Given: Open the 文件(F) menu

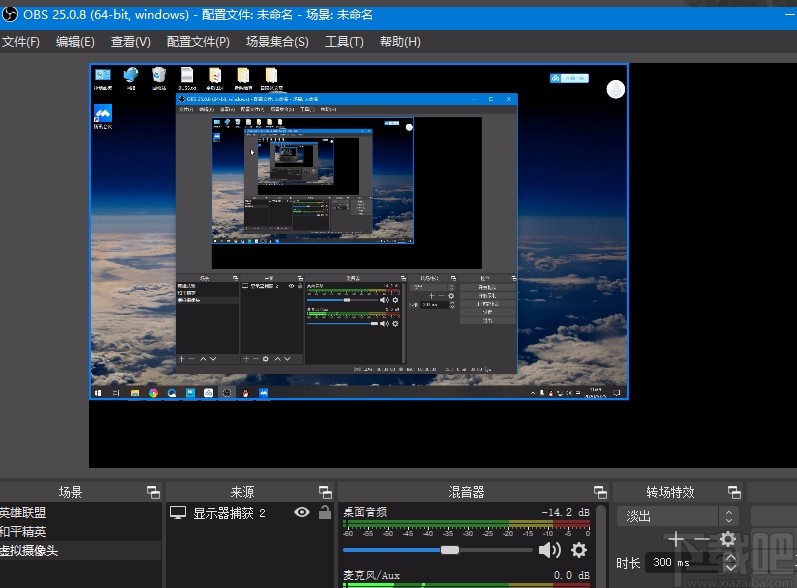Looking at the screenshot, I should coord(20,42).
